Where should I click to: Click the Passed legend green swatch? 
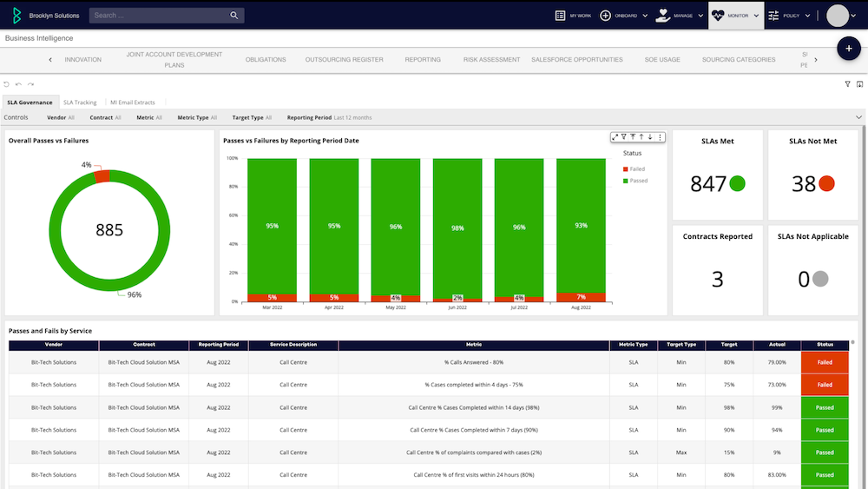tap(626, 181)
